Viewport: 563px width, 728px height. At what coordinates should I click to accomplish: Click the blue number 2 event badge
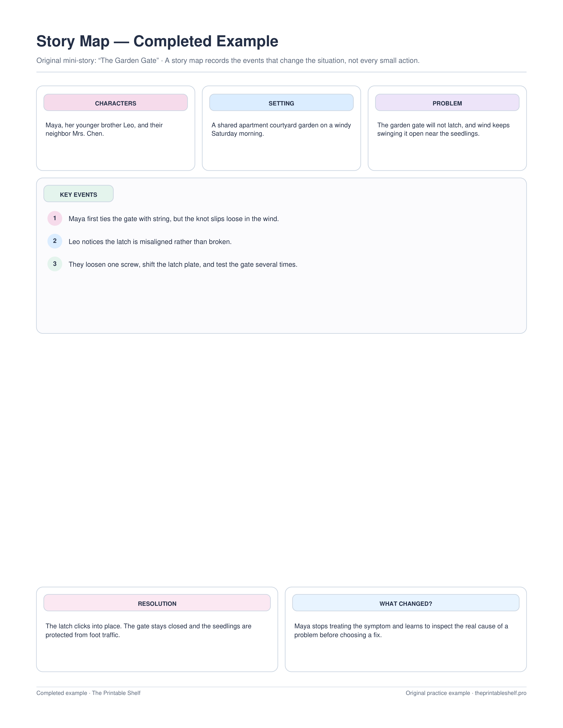tap(55, 241)
